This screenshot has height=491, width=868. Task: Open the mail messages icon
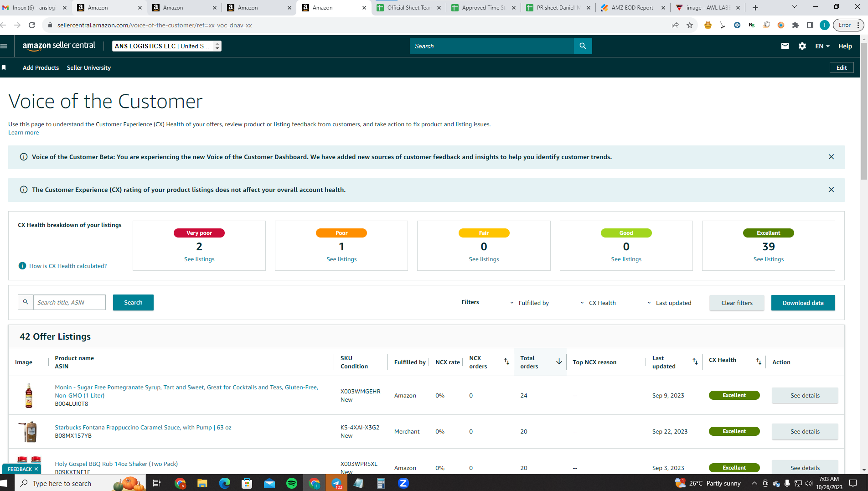pyautogui.click(x=785, y=46)
